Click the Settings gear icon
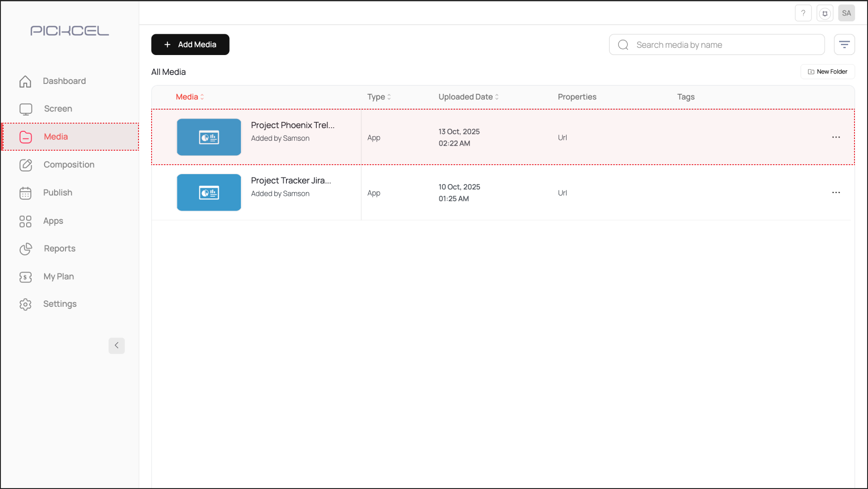This screenshot has width=868, height=489. [x=26, y=304]
